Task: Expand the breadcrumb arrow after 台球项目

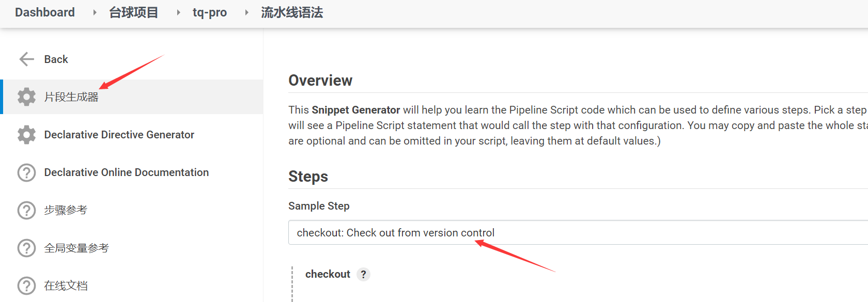Action: tap(178, 12)
